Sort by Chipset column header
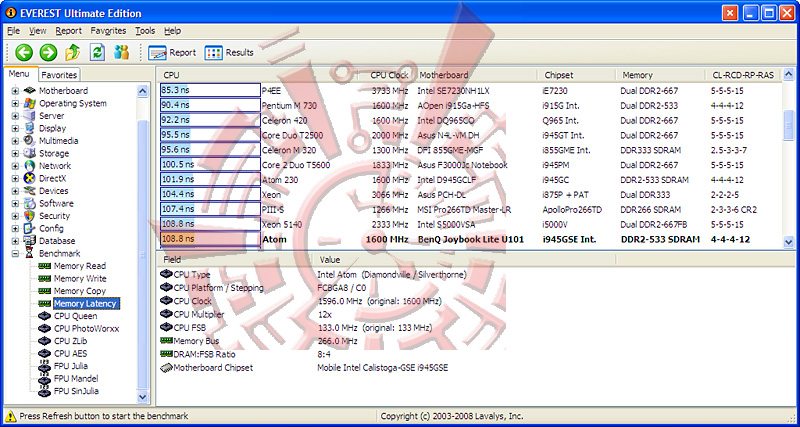This screenshot has height=427, width=800. coord(577,75)
